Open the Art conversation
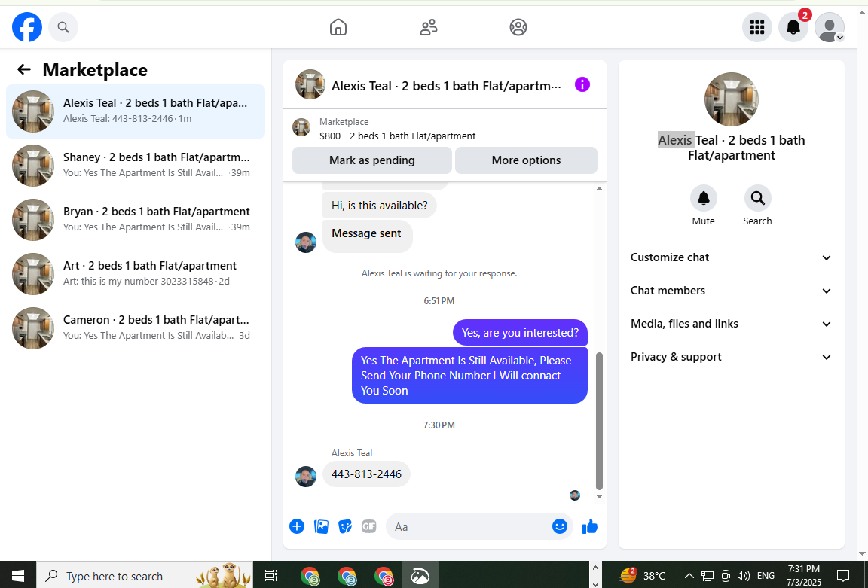 point(136,274)
